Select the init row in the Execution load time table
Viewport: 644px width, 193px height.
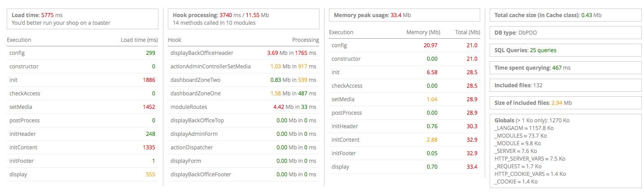[x=82, y=80]
